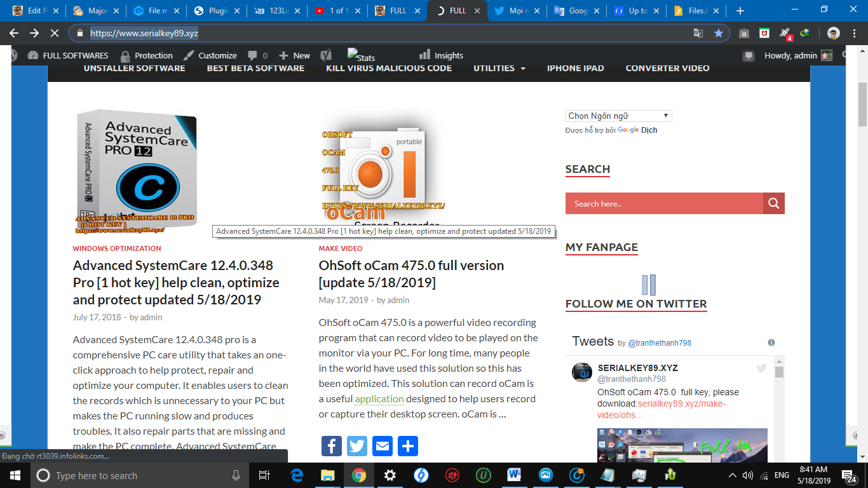This screenshot has width=868, height=488.
Task: Open Windows Start menu
Action: [14, 475]
